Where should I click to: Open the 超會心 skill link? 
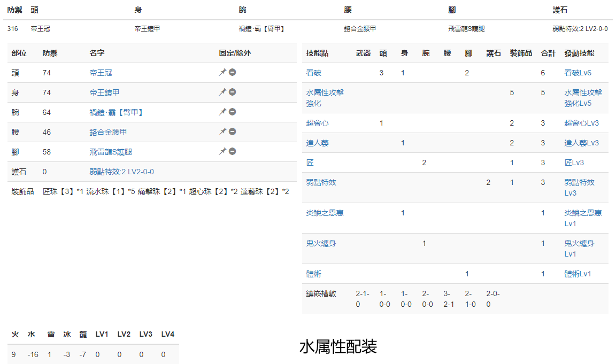[x=317, y=123]
